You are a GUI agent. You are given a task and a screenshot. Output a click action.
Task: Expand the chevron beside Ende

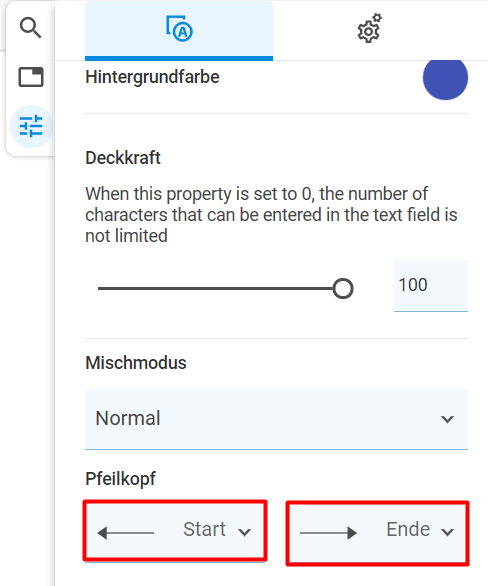(447, 532)
